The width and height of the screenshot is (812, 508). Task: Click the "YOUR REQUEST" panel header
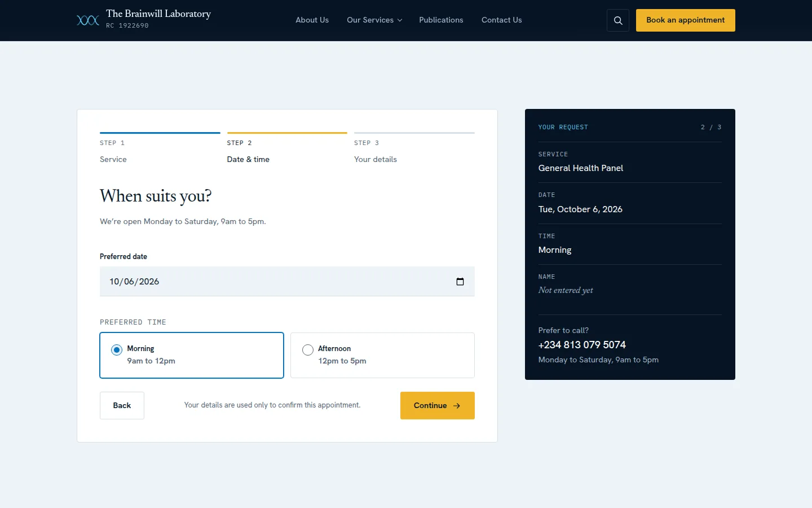click(x=563, y=128)
